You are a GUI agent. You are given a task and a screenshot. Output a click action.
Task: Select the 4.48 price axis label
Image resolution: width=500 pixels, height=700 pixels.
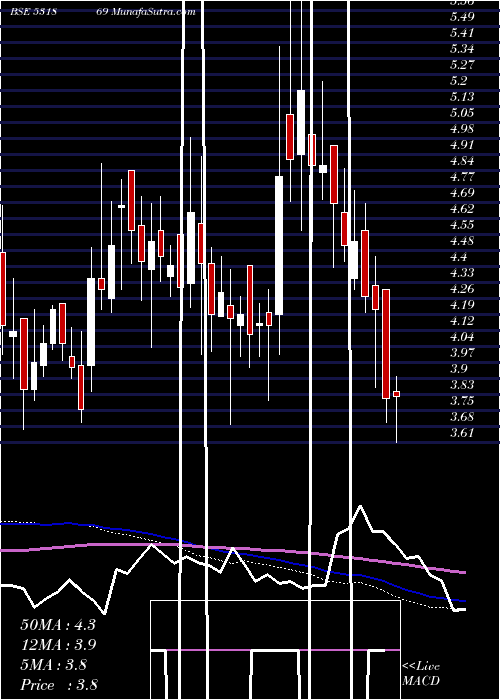[462, 241]
